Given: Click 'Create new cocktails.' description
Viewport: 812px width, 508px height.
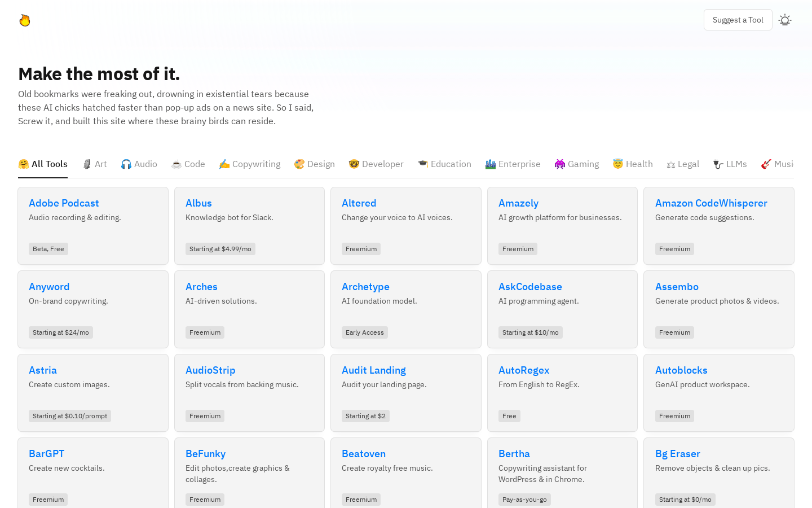Looking at the screenshot, I should (67, 468).
